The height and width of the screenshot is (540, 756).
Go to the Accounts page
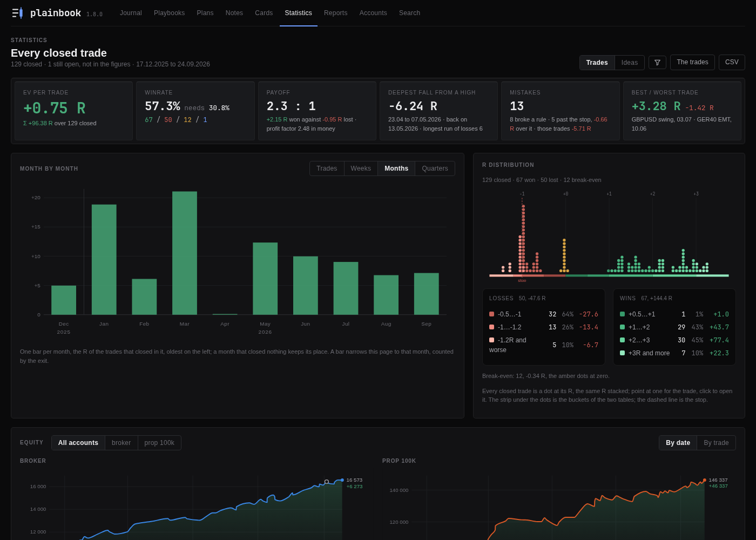(373, 13)
